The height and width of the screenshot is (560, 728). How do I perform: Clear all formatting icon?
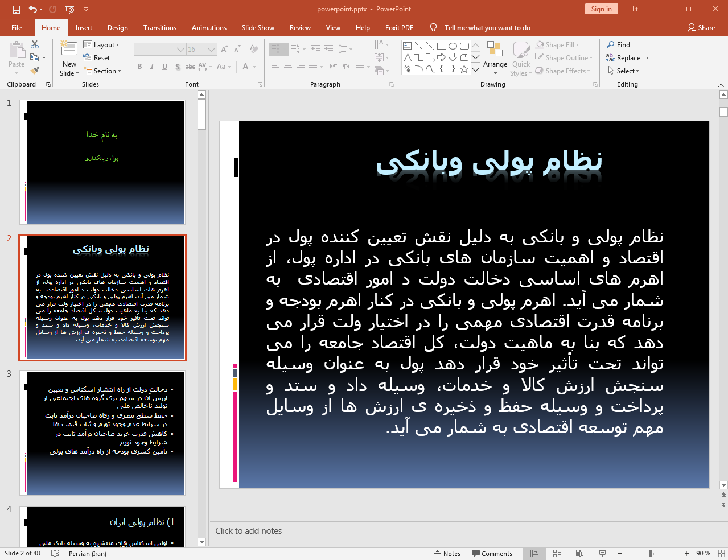[x=254, y=50]
